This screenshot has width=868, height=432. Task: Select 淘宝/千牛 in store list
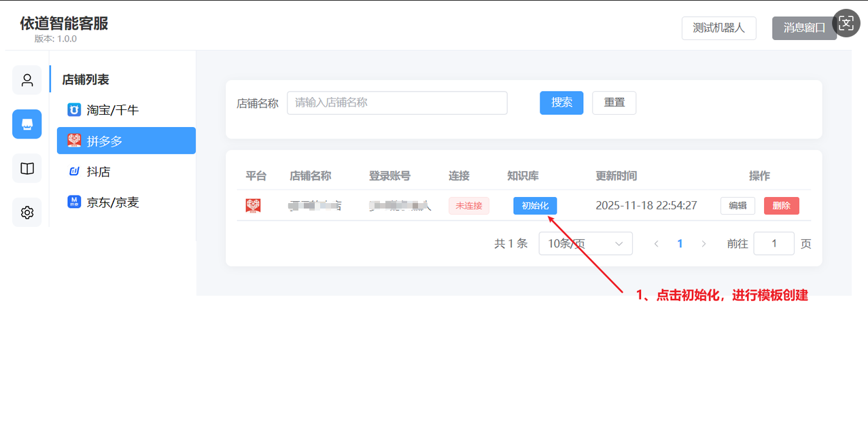pyautogui.click(x=112, y=110)
